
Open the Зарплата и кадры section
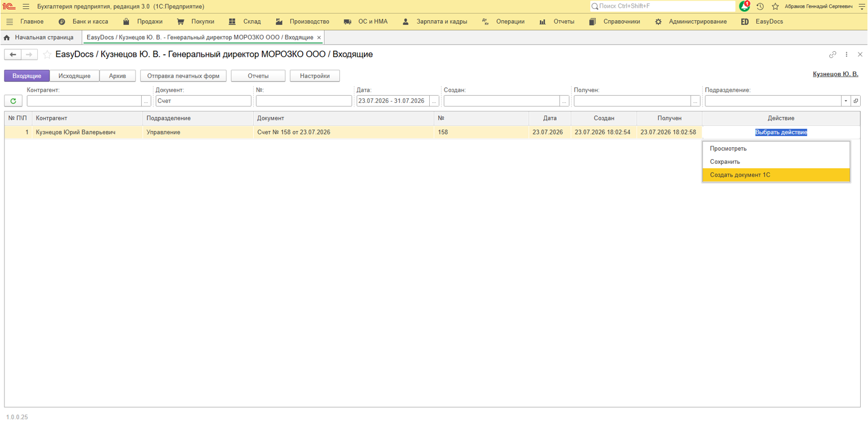tap(442, 21)
